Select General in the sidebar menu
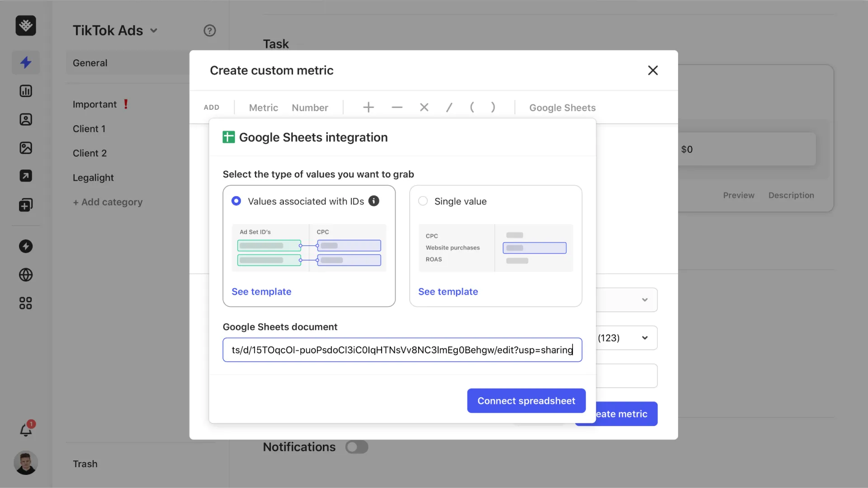Viewport: 868px width, 488px height. tap(90, 63)
